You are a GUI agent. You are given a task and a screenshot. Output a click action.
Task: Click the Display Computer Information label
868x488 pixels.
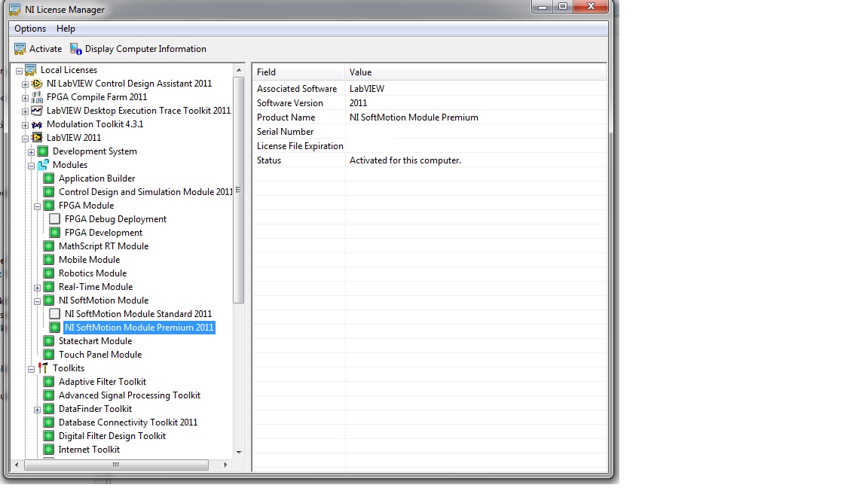point(145,49)
